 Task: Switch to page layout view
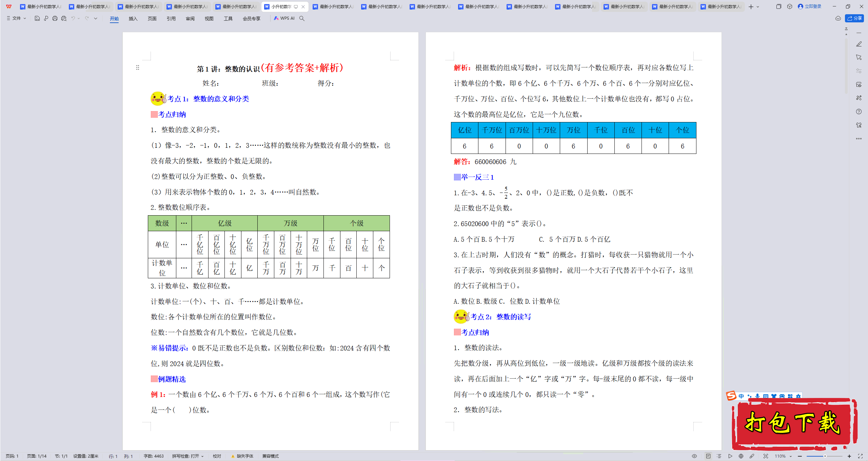point(708,456)
